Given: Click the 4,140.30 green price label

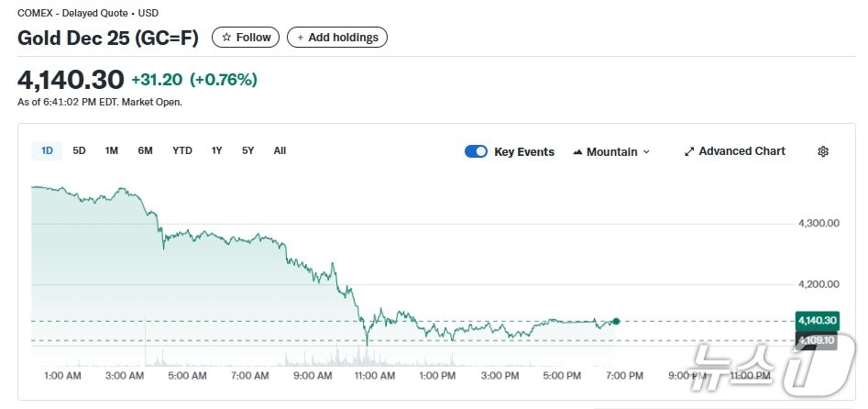Looking at the screenshot, I should click(816, 320).
